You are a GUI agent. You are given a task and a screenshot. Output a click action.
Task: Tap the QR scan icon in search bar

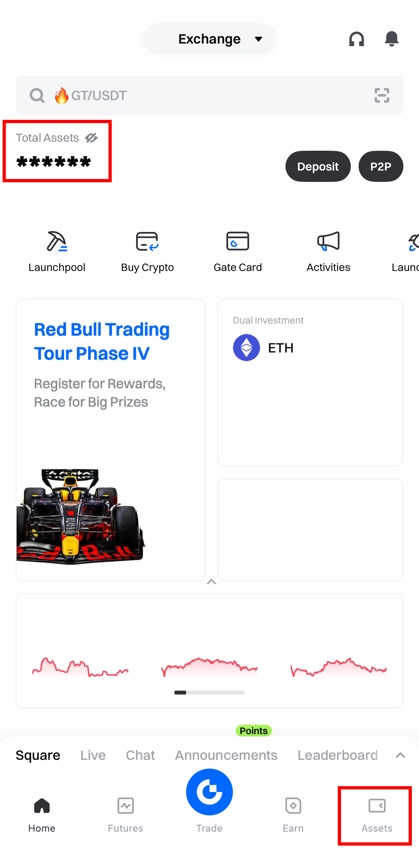click(382, 96)
